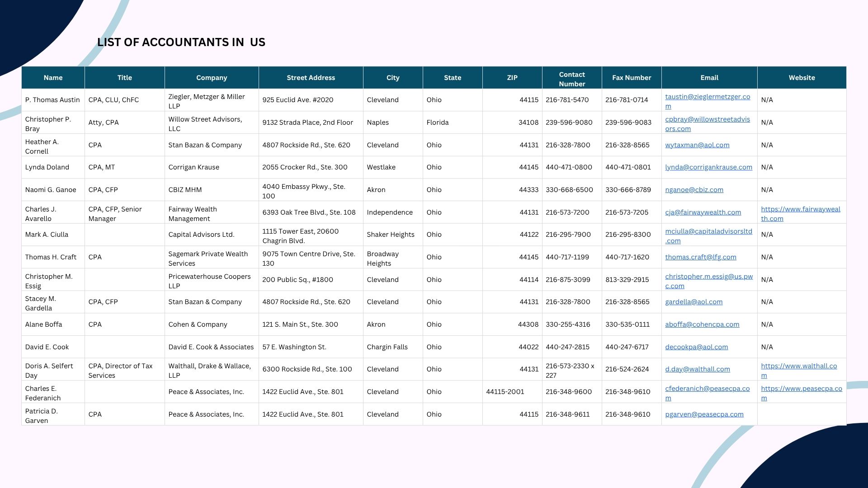This screenshot has width=868, height=488.
Task: Click d.day@walthall.com email link
Action: (697, 369)
